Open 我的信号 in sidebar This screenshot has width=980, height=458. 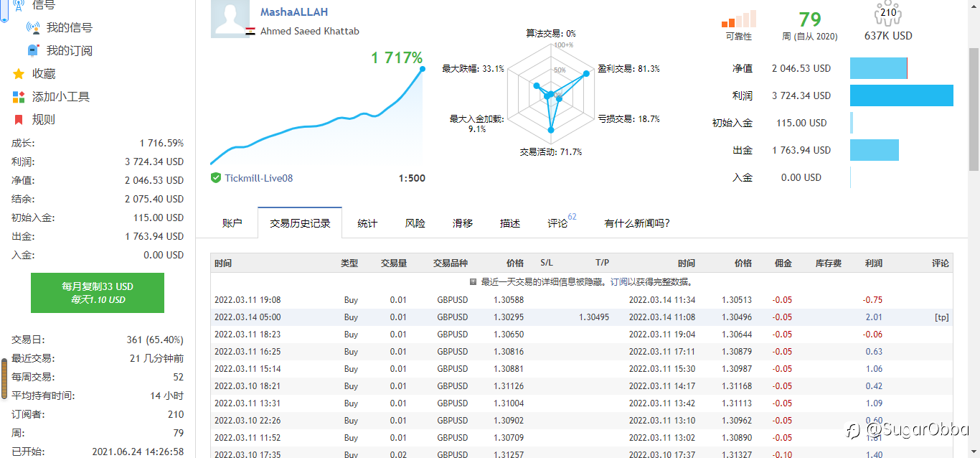coord(70,28)
